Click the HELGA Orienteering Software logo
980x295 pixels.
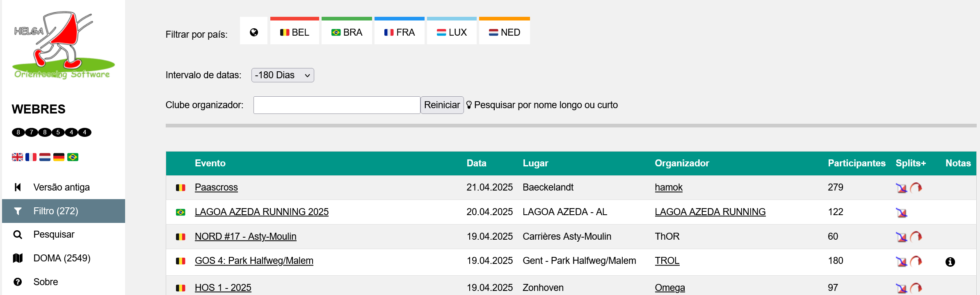[62, 45]
